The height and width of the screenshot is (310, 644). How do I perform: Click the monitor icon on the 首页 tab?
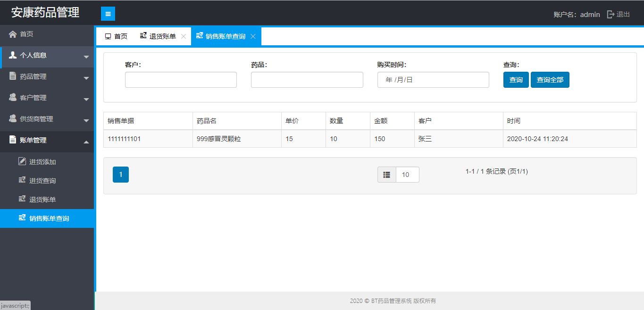108,36
